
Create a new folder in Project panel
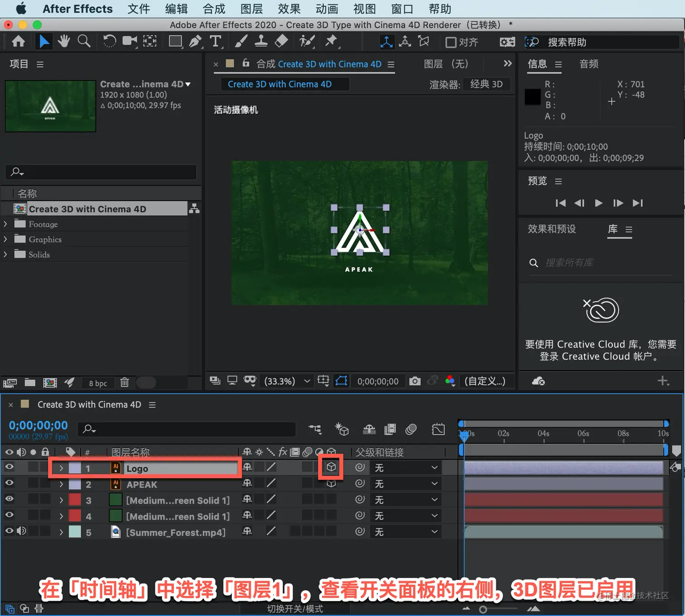[30, 383]
